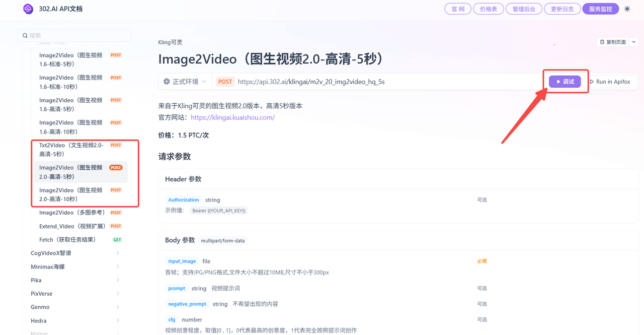Expand the Minimax海螺 section
The height and width of the screenshot is (335, 644).
click(75, 266)
